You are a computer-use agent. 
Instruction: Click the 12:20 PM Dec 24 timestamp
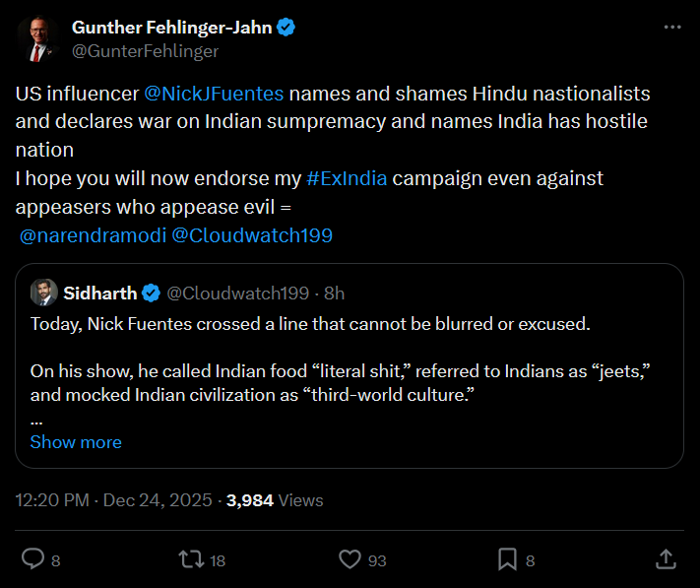click(x=113, y=500)
